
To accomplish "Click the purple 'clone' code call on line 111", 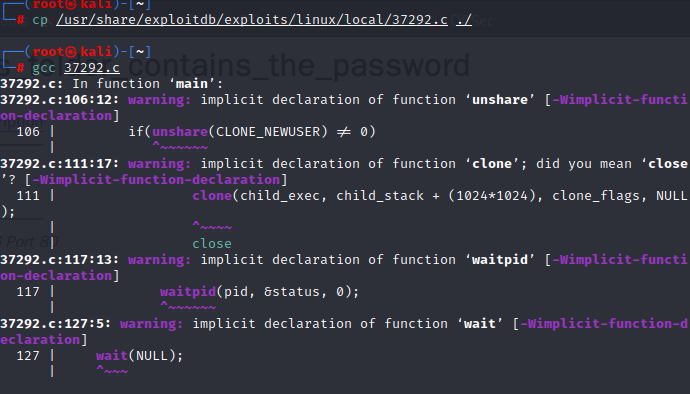I will (x=212, y=196).
